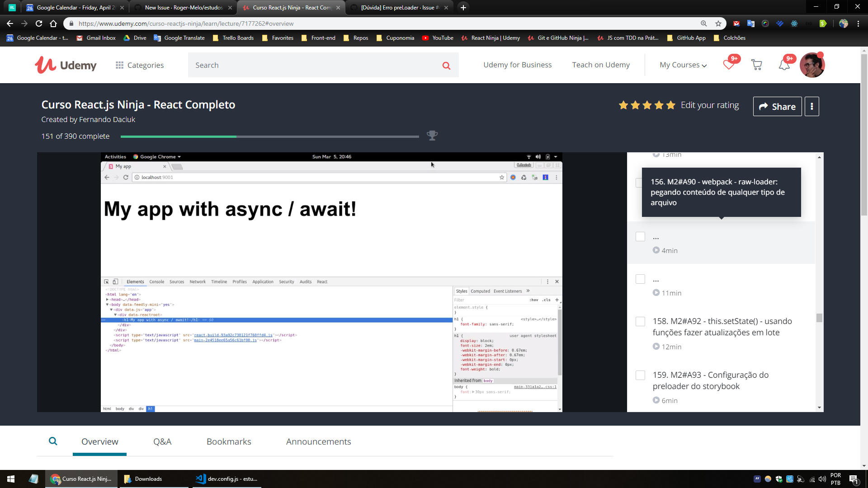This screenshot has height=488, width=868.
Task: Open the wishlist heart icon
Action: (x=728, y=65)
